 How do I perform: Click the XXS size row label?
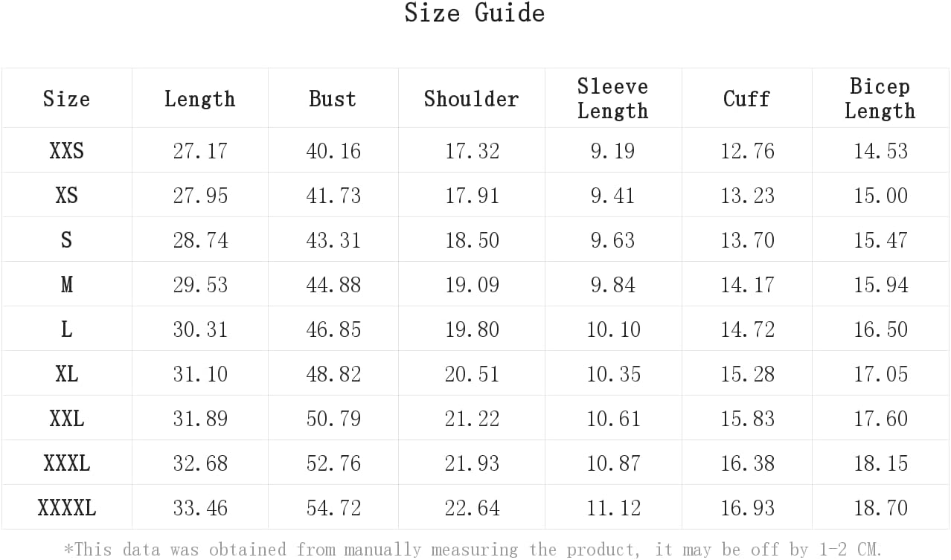click(x=66, y=151)
